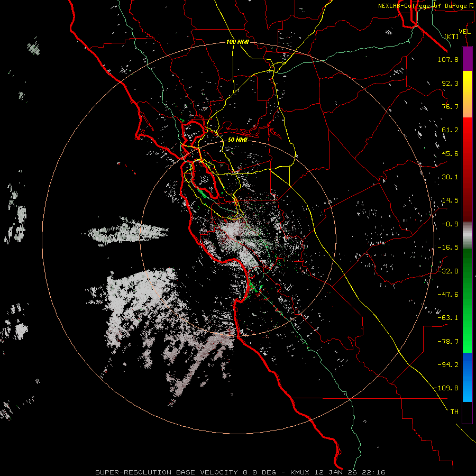Select the 107.8 velocity scale value
The image size is (476, 476).
(448, 59)
